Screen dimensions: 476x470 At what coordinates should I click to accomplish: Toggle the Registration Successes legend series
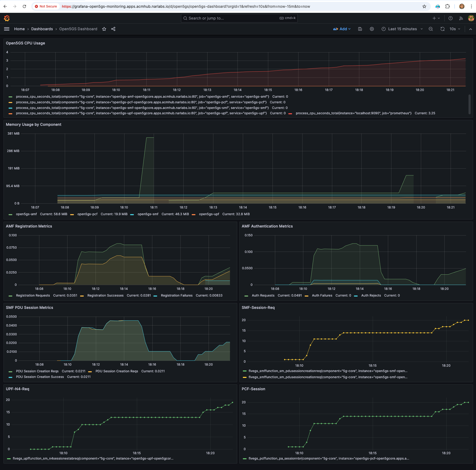click(105, 295)
